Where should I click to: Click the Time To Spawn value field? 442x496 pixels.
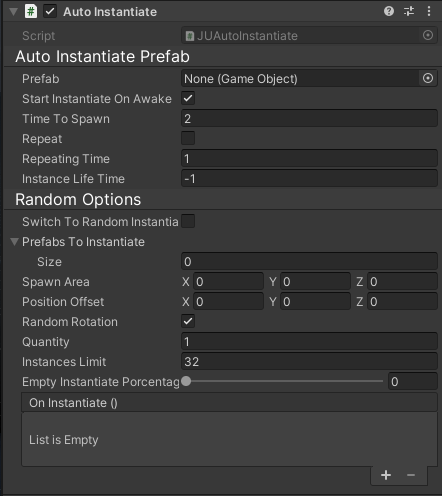click(x=309, y=118)
